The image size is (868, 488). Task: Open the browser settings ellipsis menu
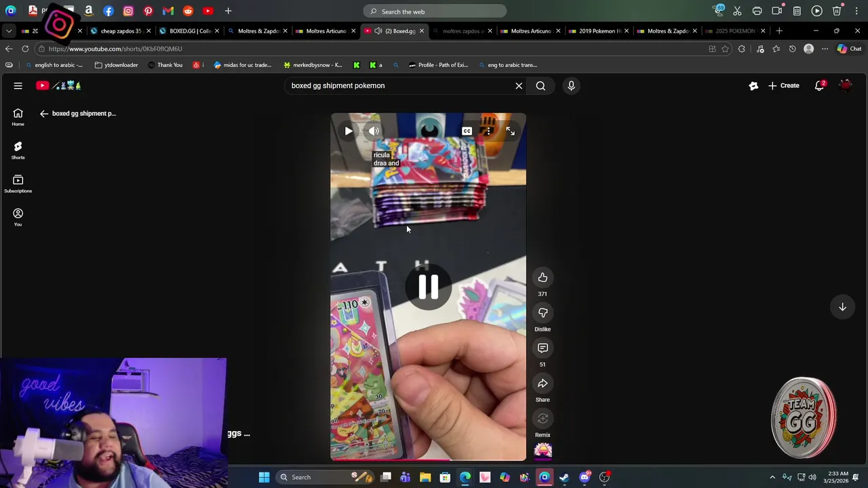(x=825, y=49)
